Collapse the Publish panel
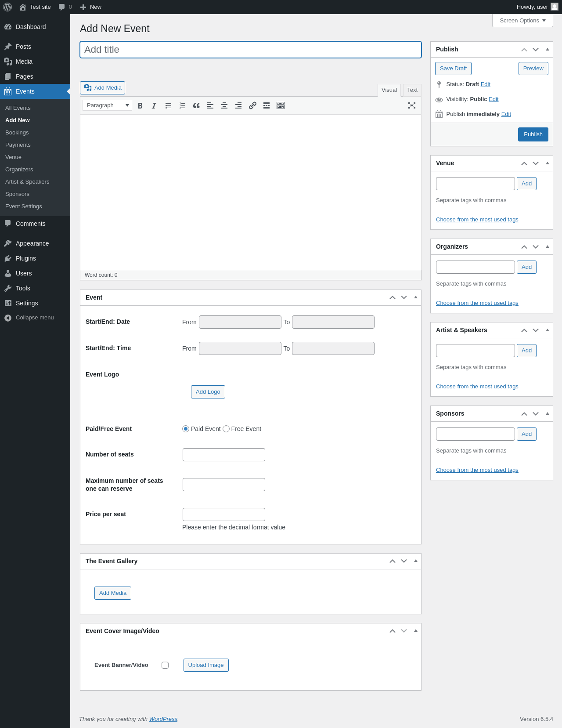The height and width of the screenshot is (728, 562). (x=548, y=50)
